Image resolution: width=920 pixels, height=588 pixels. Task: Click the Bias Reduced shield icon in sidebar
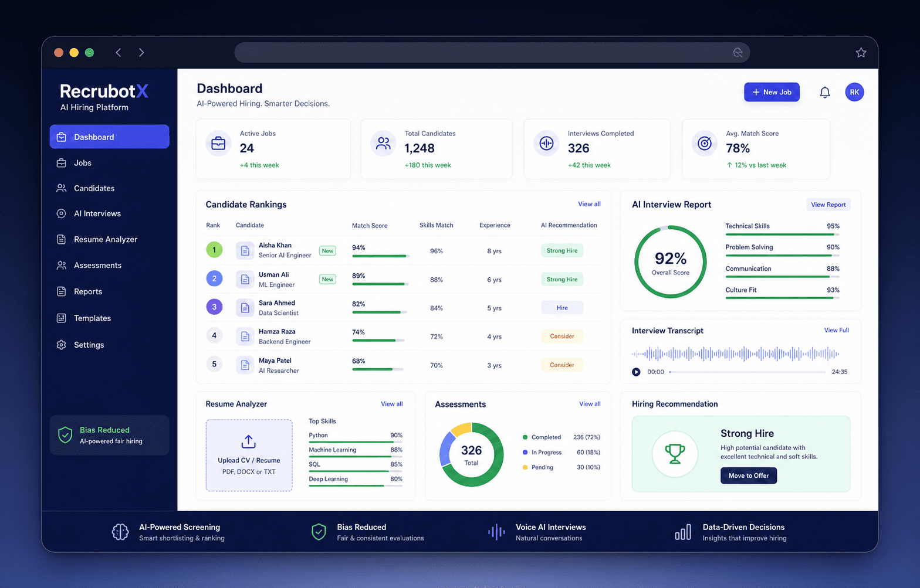pos(65,435)
